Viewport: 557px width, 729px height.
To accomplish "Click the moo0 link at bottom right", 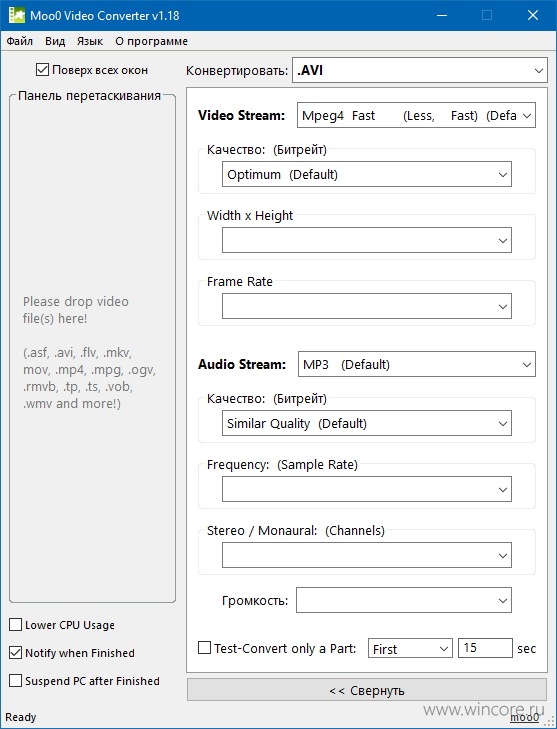I will click(x=524, y=717).
